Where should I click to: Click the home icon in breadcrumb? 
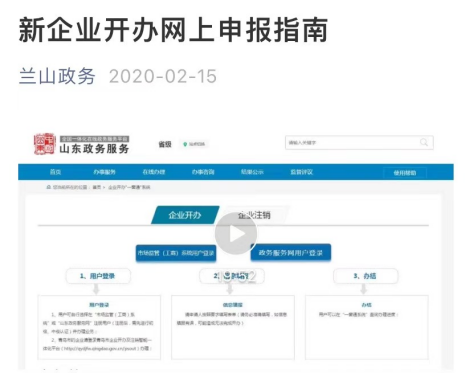pyautogui.click(x=49, y=187)
